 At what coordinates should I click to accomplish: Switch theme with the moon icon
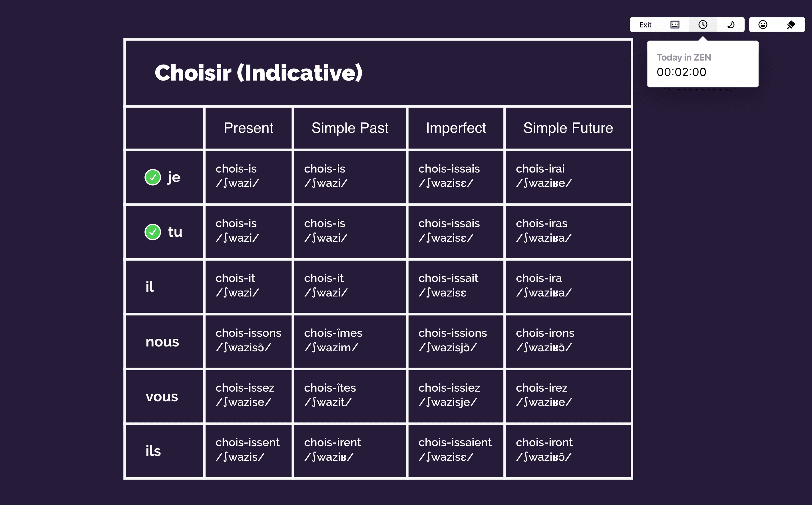click(731, 25)
